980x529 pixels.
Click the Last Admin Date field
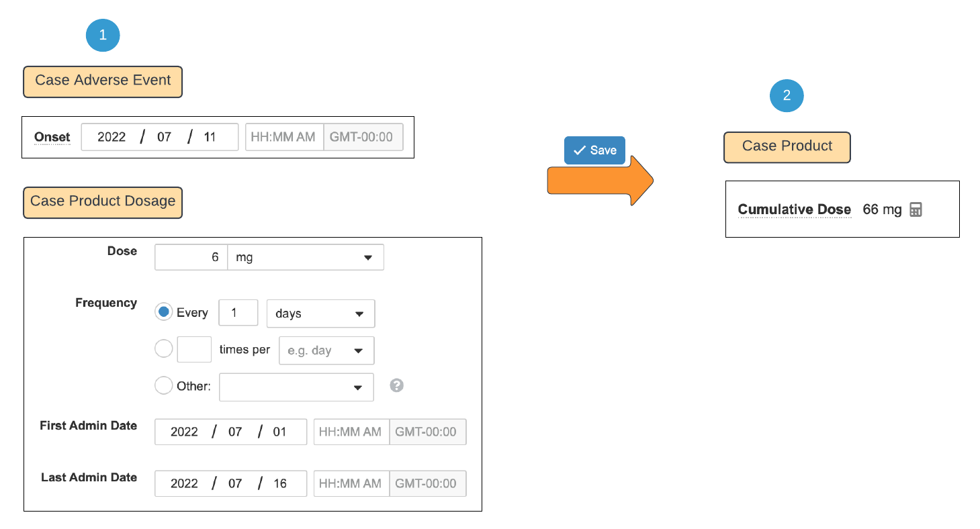pos(230,483)
